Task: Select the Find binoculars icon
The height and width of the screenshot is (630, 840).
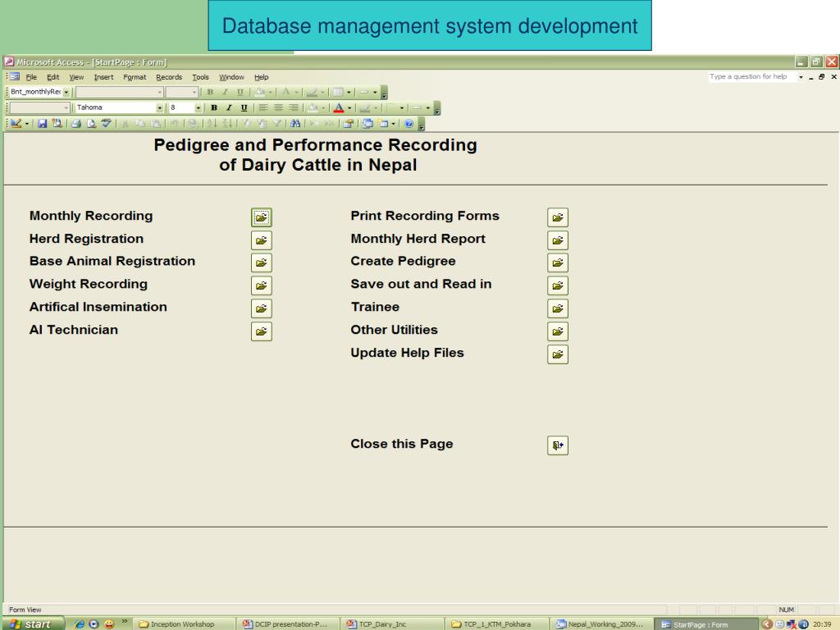Action: coord(294,123)
